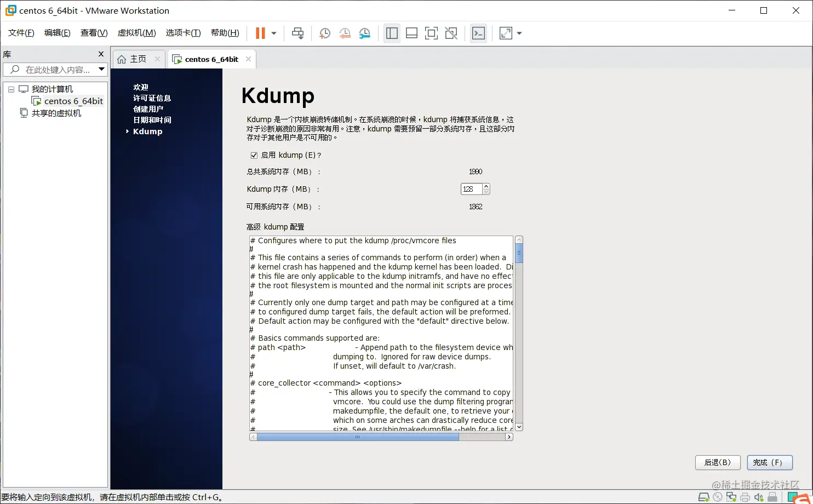Image resolution: width=813 pixels, height=504 pixels.
Task: Open the 选项卡(T) menu
Action: (184, 33)
